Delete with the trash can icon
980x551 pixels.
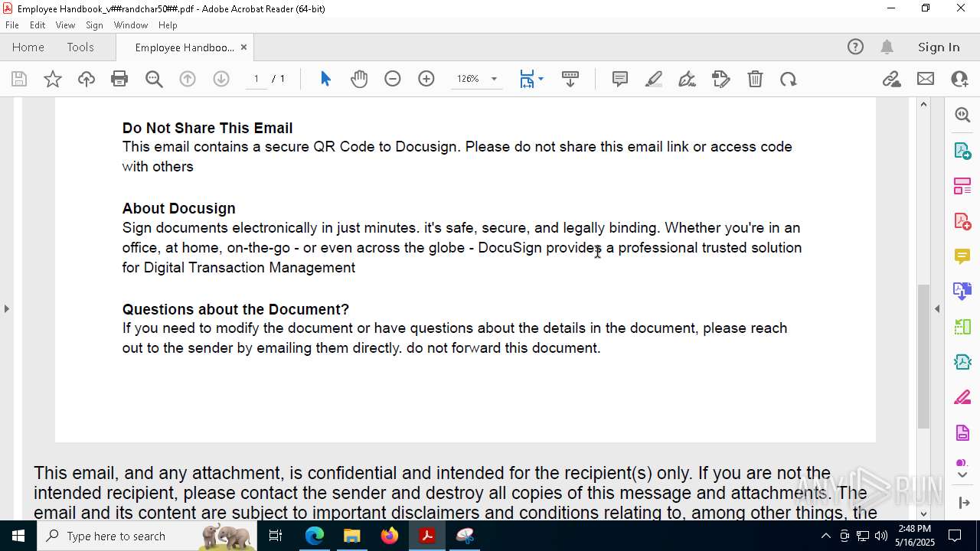[755, 79]
